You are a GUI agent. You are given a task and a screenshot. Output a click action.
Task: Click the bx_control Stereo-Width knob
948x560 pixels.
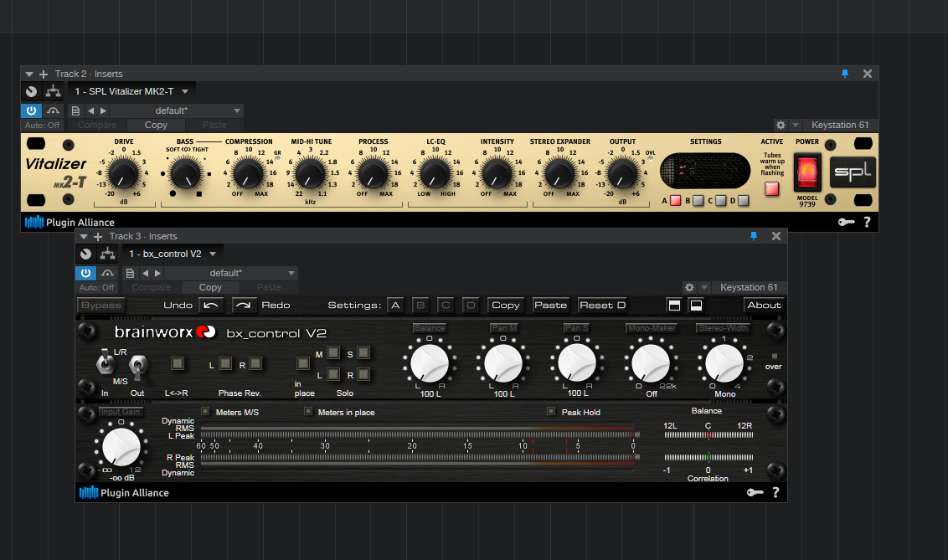click(x=724, y=363)
